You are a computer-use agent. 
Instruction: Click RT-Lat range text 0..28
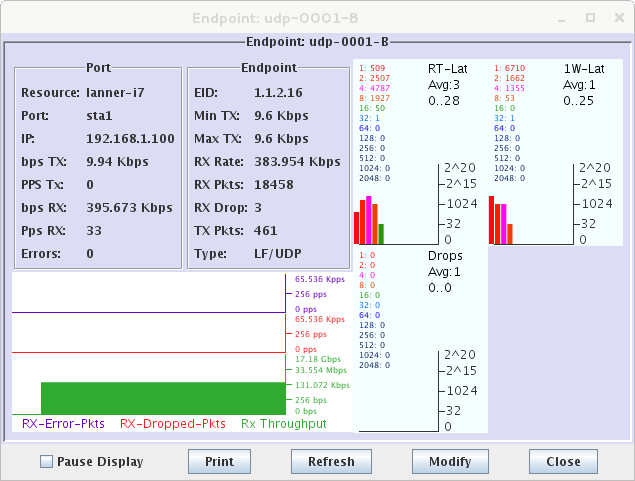(x=444, y=100)
